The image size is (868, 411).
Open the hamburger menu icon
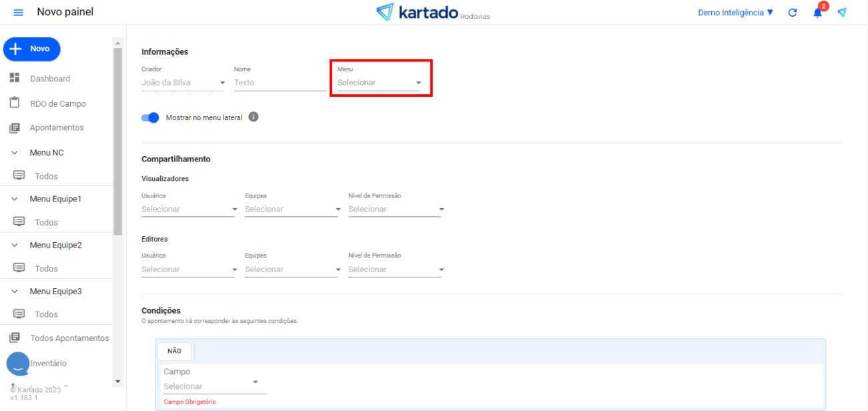pyautogui.click(x=18, y=13)
